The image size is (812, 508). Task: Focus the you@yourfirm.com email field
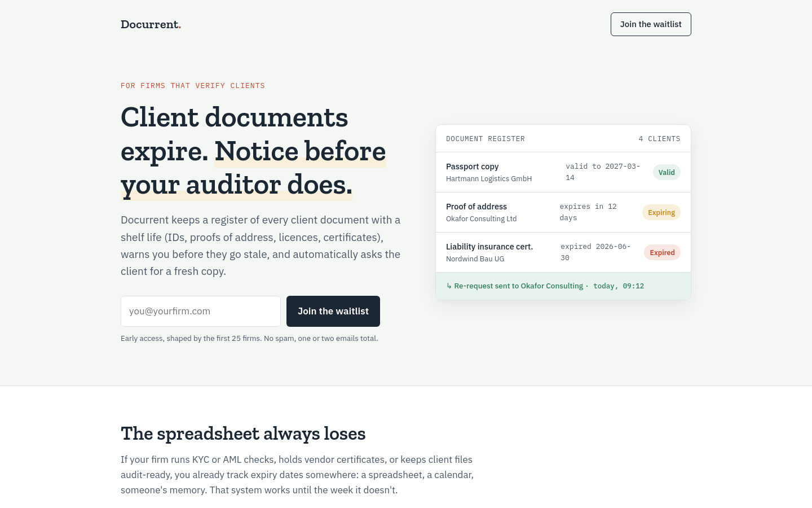pos(201,311)
